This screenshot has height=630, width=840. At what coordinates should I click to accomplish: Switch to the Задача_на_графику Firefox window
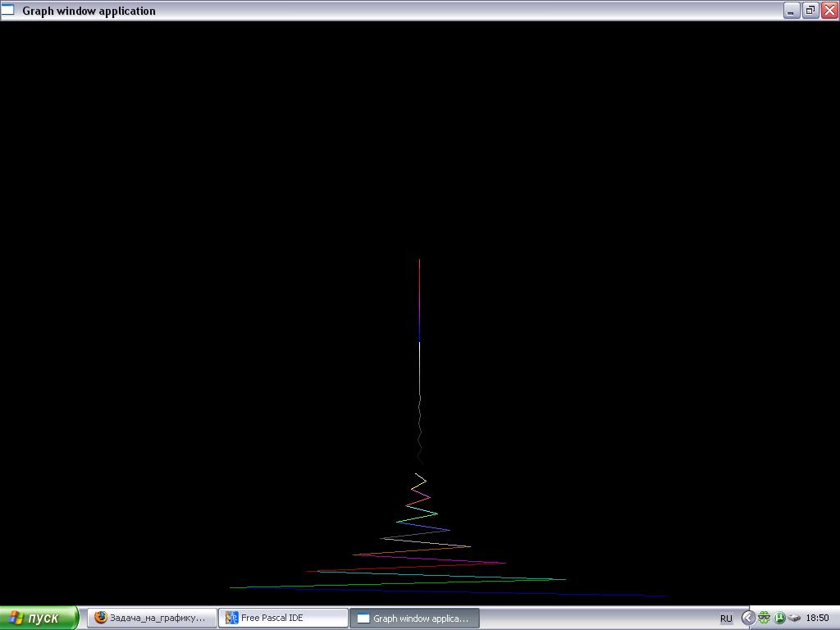pyautogui.click(x=156, y=618)
